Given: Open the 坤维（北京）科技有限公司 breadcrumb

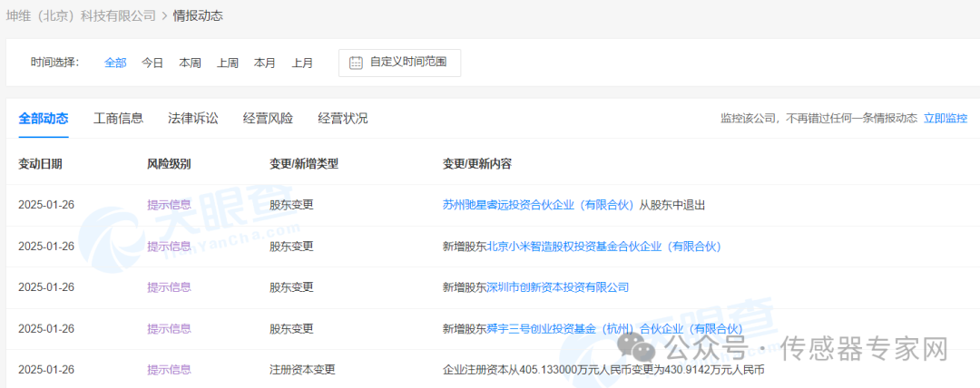Looking at the screenshot, I should (x=81, y=15).
